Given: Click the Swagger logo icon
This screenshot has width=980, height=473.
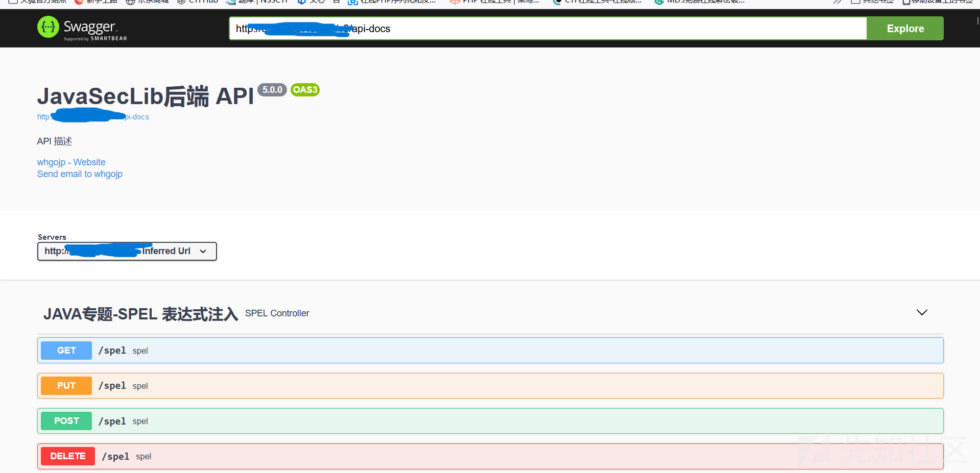Looking at the screenshot, I should pos(49,27).
